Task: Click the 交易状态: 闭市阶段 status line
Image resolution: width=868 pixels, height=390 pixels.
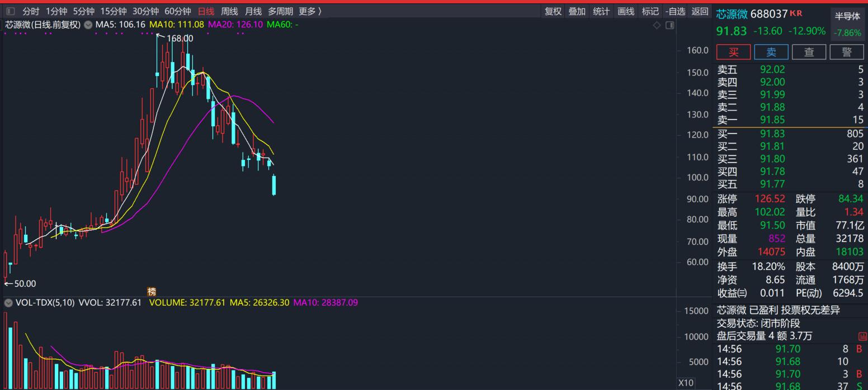Action: (x=758, y=324)
